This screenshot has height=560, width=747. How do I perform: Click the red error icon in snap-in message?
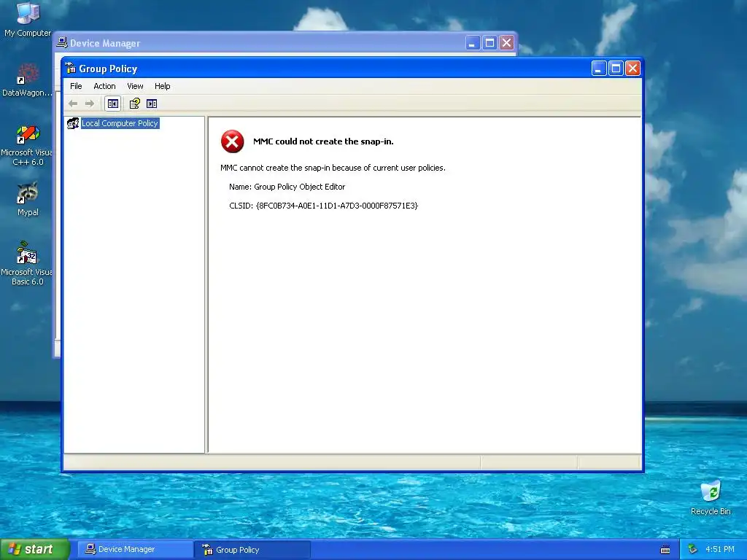point(233,141)
